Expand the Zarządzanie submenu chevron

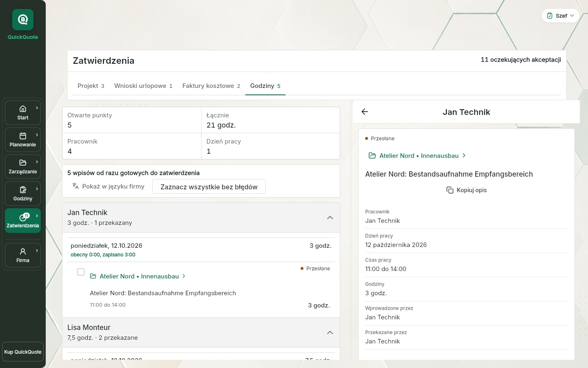(37, 162)
